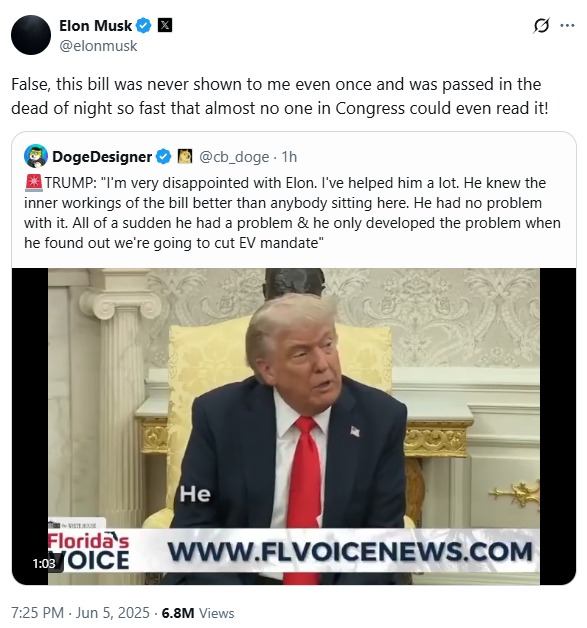The height and width of the screenshot is (628, 587).
Task: Play the quoted Oval Office video
Action: pos(294,426)
